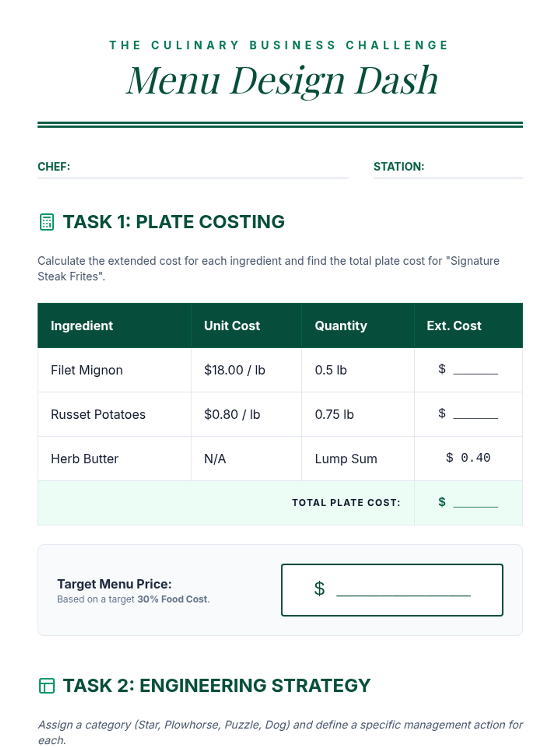Click the Task 2: Engineering Strategy heading
The width and height of the screenshot is (560, 747).
(x=217, y=686)
